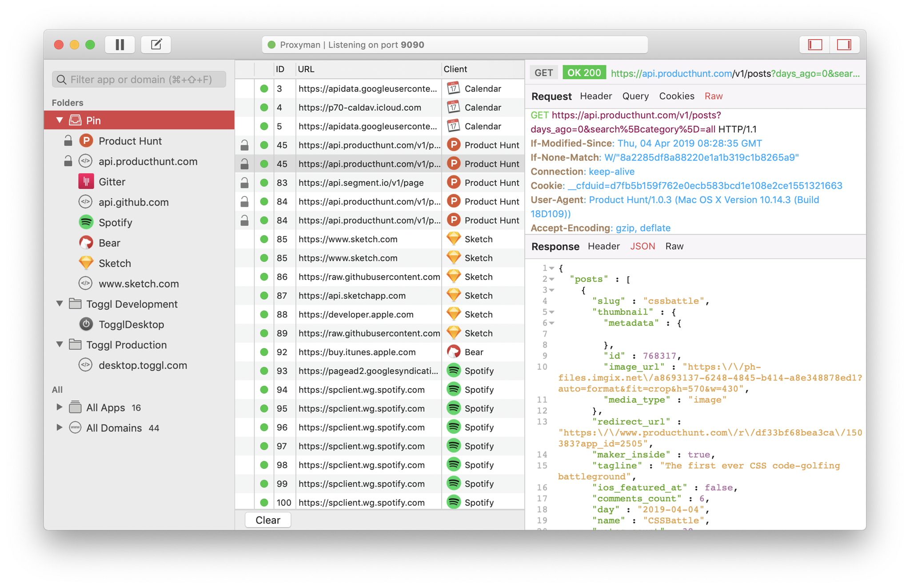This screenshot has width=910, height=588.
Task: Select the Gitter app icon
Action: pyautogui.click(x=86, y=181)
